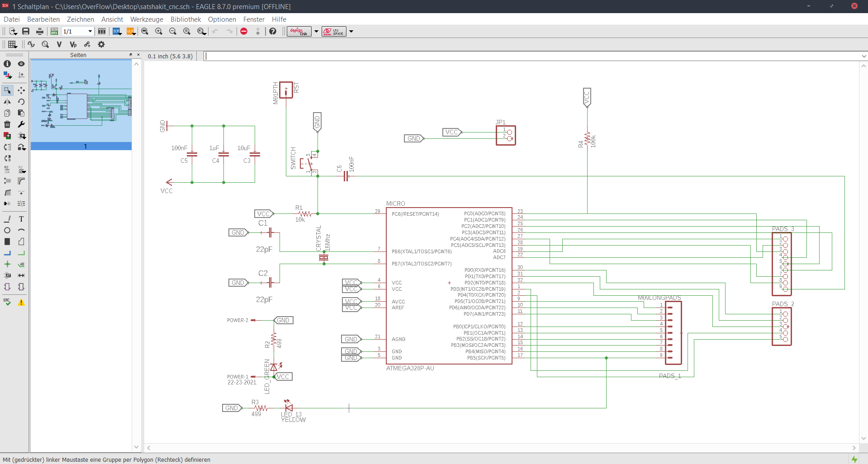
Task: Click the red Stop command icon
Action: coord(244,31)
